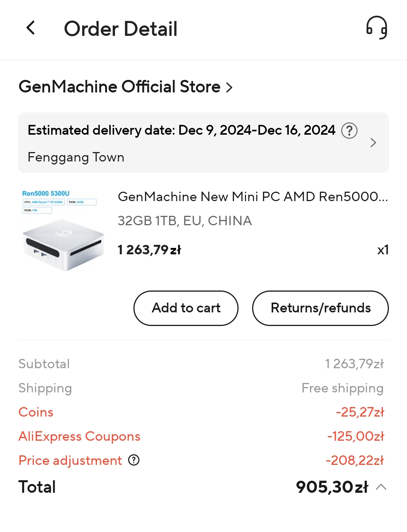Open Returns/refunds for this order
Viewport: 407px width, 532px height.
[x=320, y=308]
